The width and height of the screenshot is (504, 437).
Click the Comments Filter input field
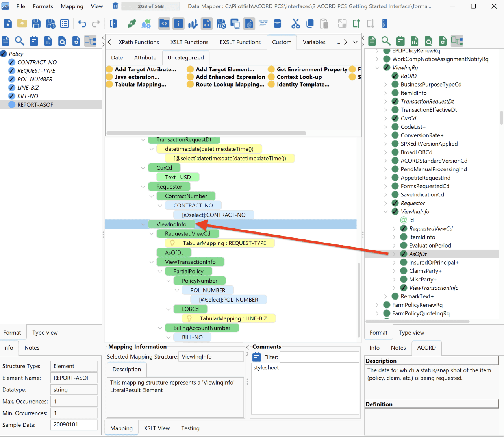319,357
